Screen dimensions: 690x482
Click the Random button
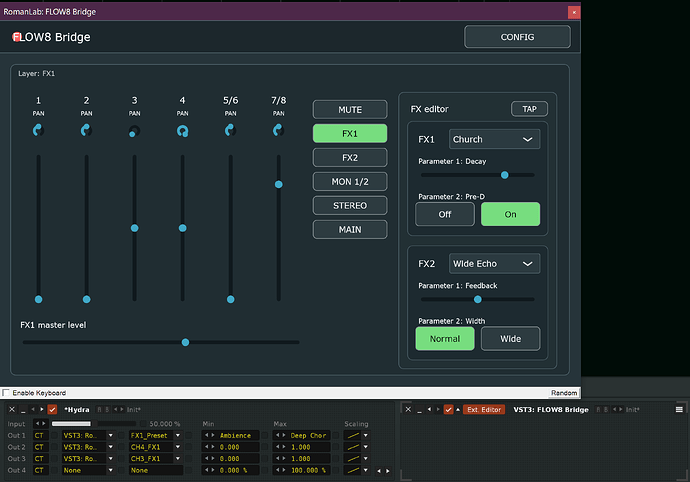click(x=564, y=393)
